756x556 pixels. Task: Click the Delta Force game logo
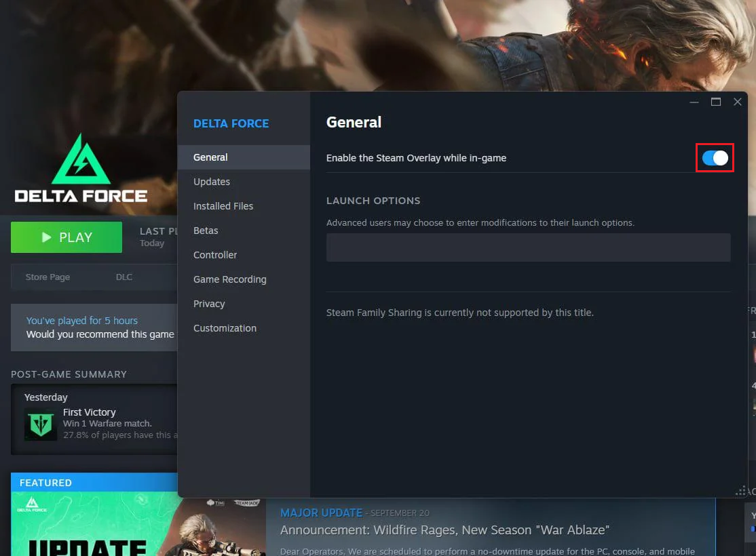pos(81,168)
